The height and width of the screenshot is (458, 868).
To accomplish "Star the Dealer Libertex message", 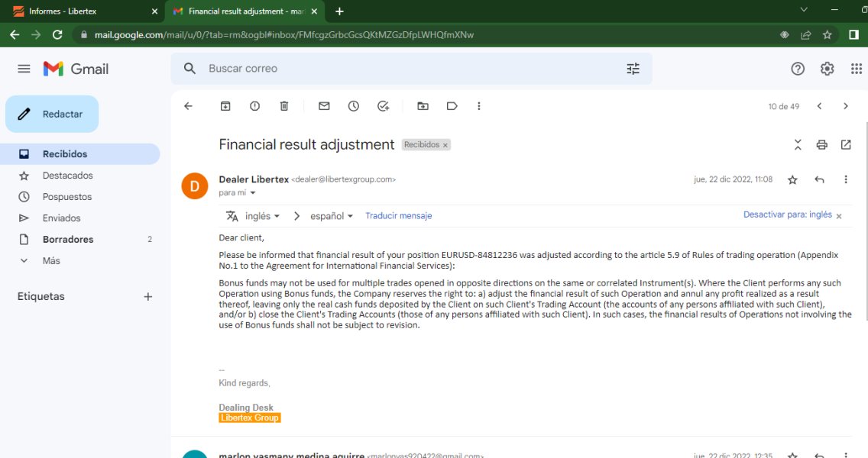I will [x=792, y=179].
